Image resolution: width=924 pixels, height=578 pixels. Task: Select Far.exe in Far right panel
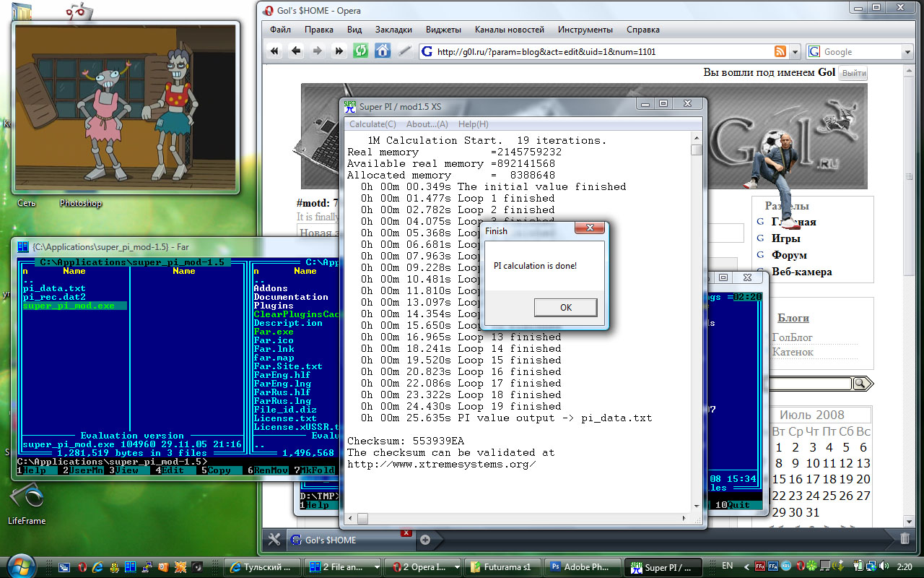(x=274, y=332)
